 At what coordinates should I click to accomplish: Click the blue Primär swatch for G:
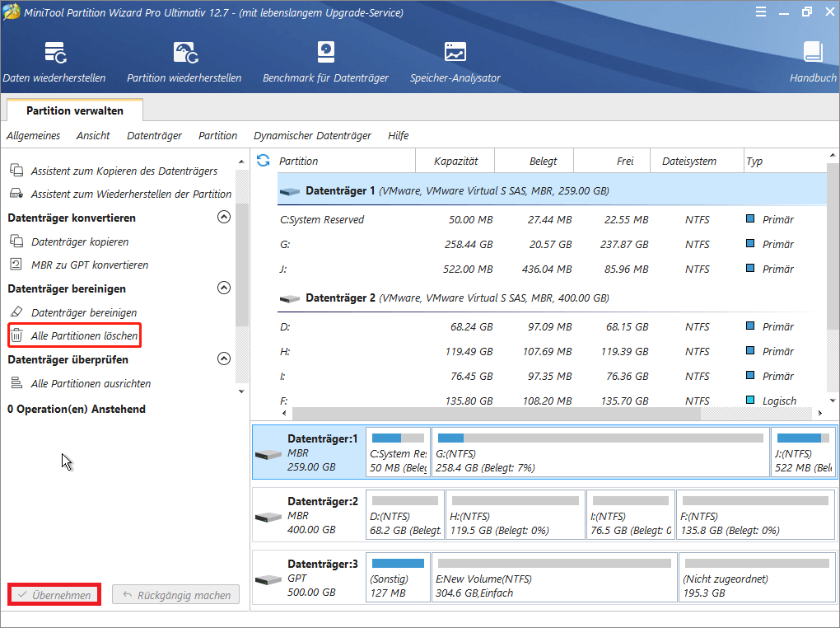pyautogui.click(x=750, y=243)
